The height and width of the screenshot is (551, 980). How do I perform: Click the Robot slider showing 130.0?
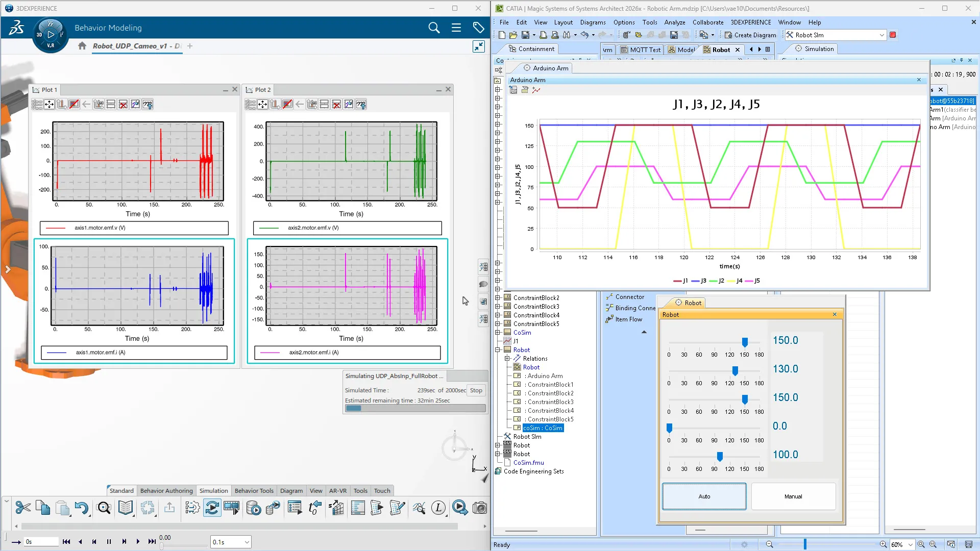click(735, 371)
